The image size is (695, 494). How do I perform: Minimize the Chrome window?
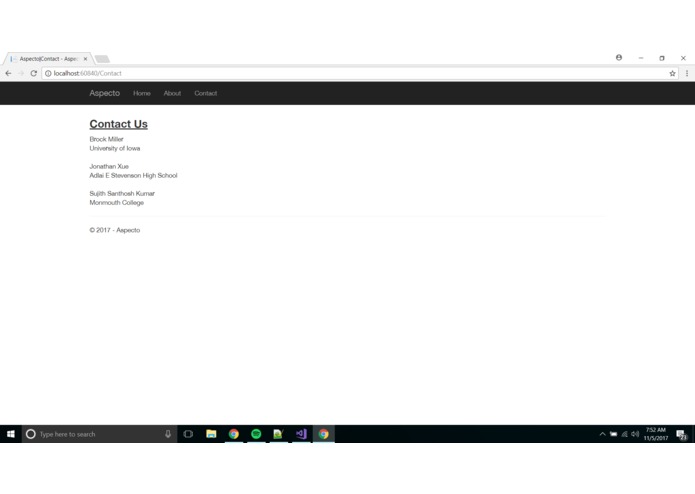coord(641,58)
